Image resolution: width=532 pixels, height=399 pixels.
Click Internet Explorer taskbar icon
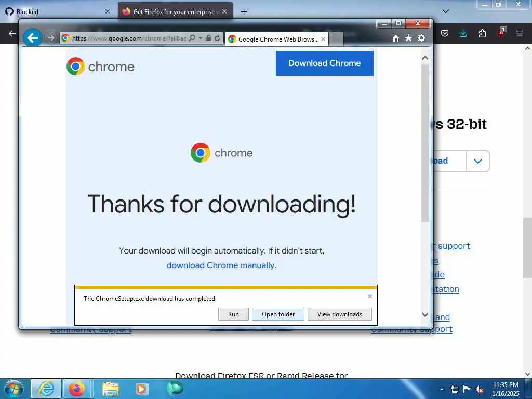point(46,389)
